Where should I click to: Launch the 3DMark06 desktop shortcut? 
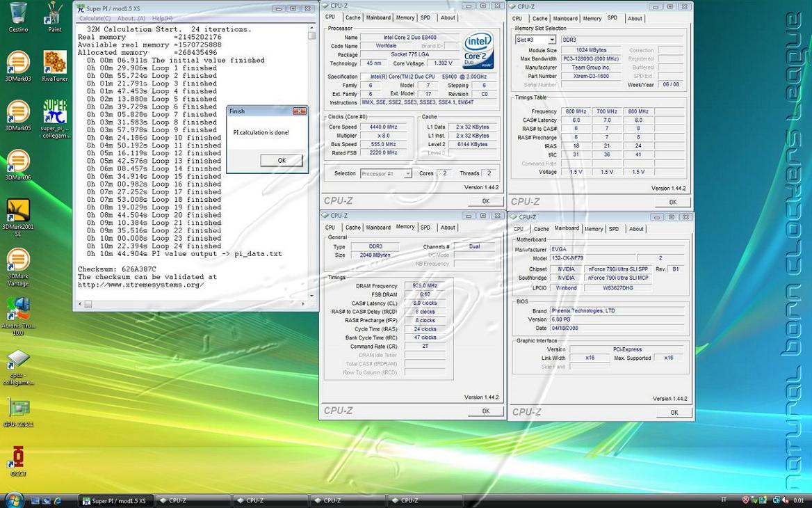click(18, 165)
